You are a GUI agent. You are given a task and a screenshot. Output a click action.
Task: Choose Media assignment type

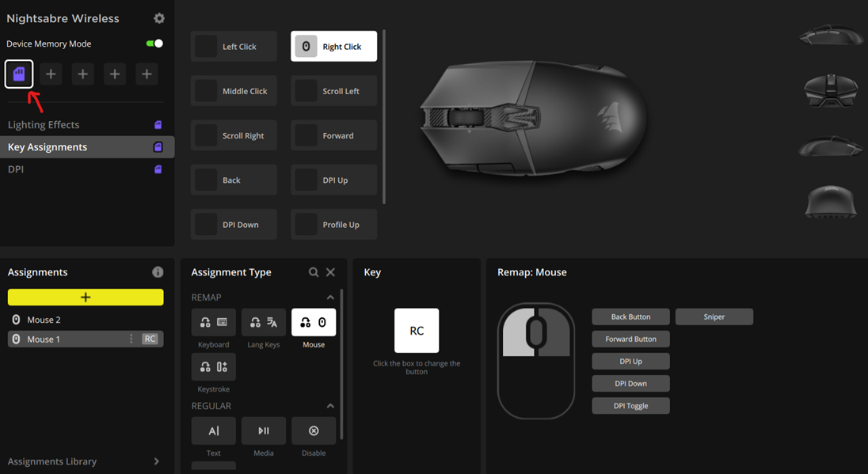tap(264, 430)
